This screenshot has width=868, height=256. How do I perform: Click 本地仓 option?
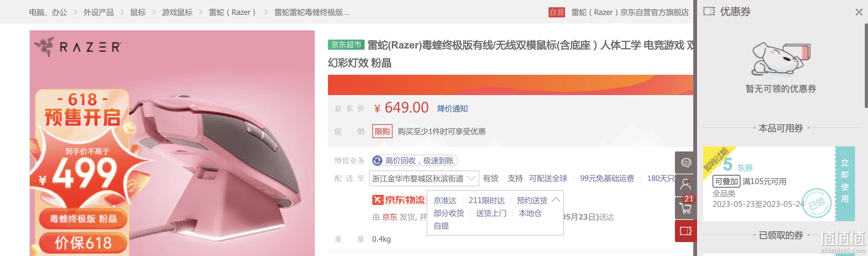(x=530, y=213)
